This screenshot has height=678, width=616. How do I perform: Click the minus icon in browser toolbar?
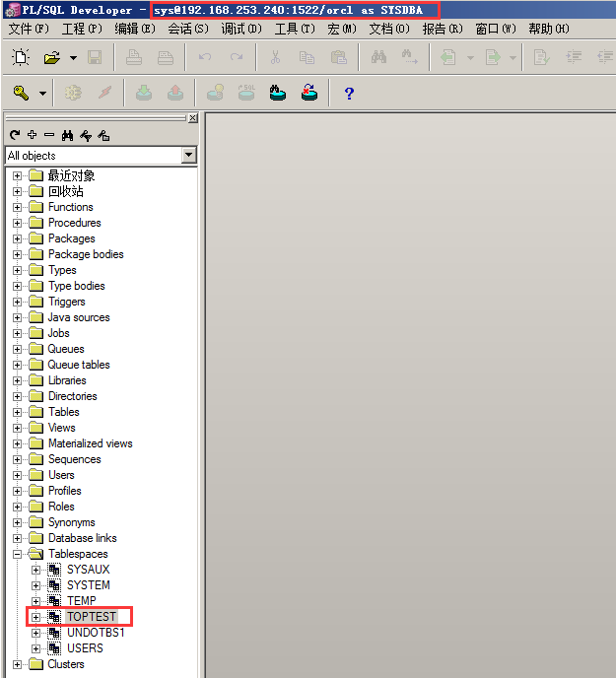[x=49, y=135]
